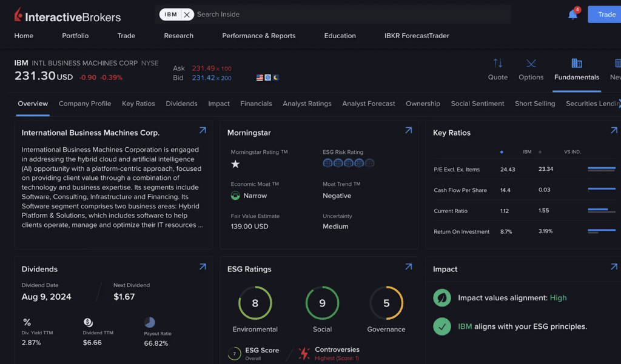
Task: Switch to the Impact tab
Action: 219,104
